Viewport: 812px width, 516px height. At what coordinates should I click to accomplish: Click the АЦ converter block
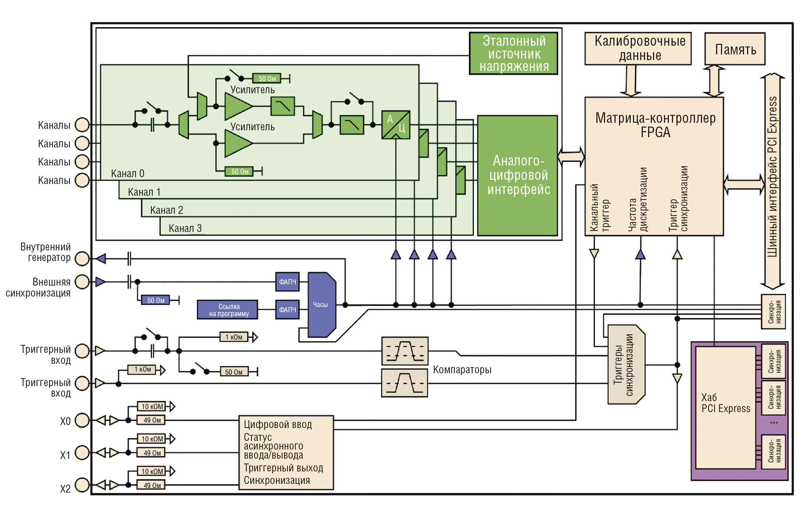[x=395, y=125]
